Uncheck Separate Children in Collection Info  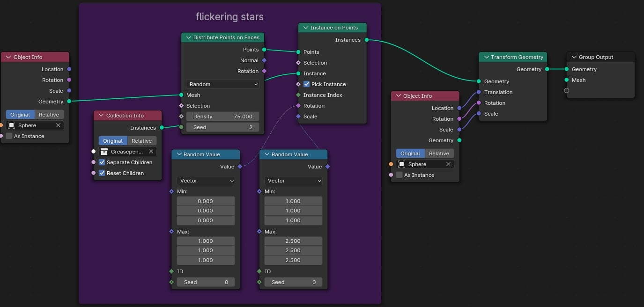(x=102, y=162)
